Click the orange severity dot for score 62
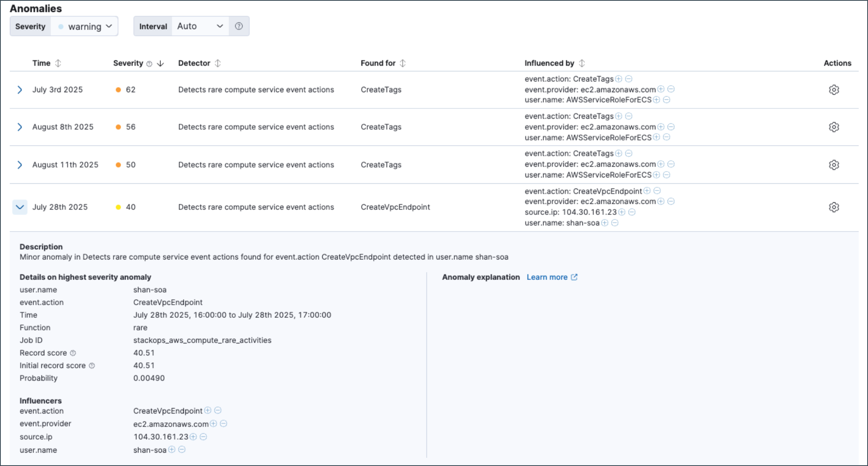 tap(118, 89)
